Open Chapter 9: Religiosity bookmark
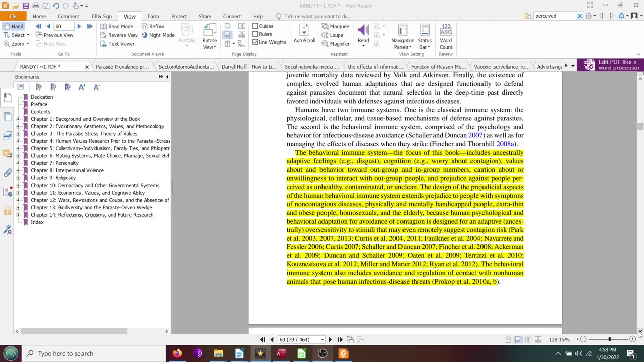This screenshot has width=644, height=362. click(53, 178)
